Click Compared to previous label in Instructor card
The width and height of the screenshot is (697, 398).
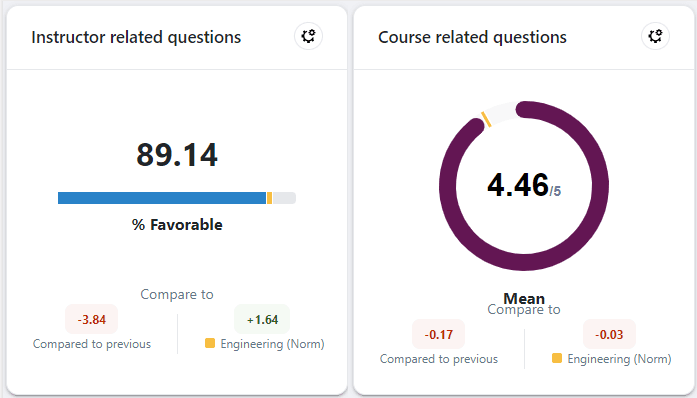click(92, 344)
